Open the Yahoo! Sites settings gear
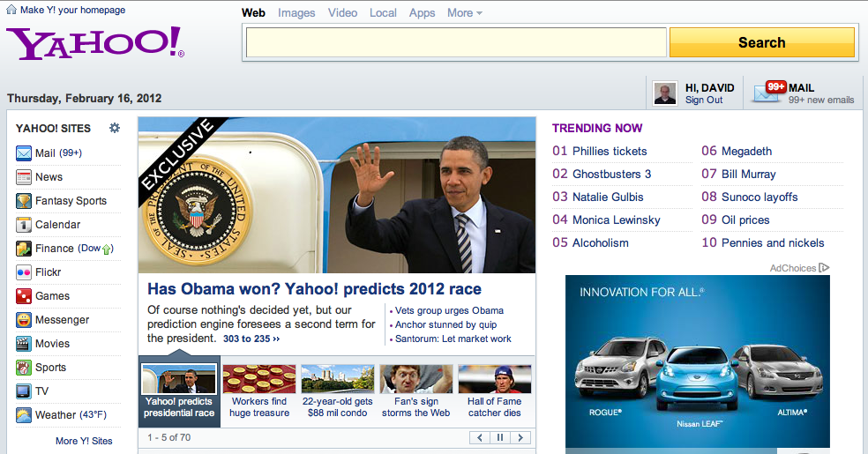Screen dimensions: 868x454 pos(114,128)
